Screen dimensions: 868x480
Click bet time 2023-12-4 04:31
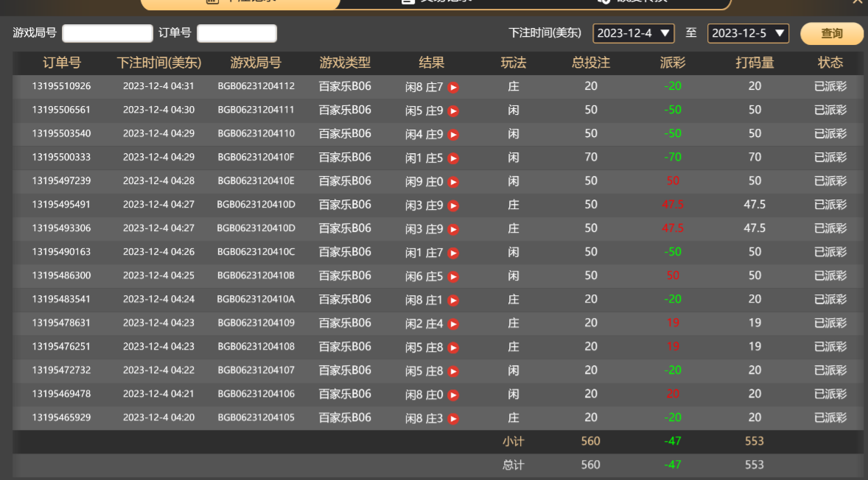(159, 86)
